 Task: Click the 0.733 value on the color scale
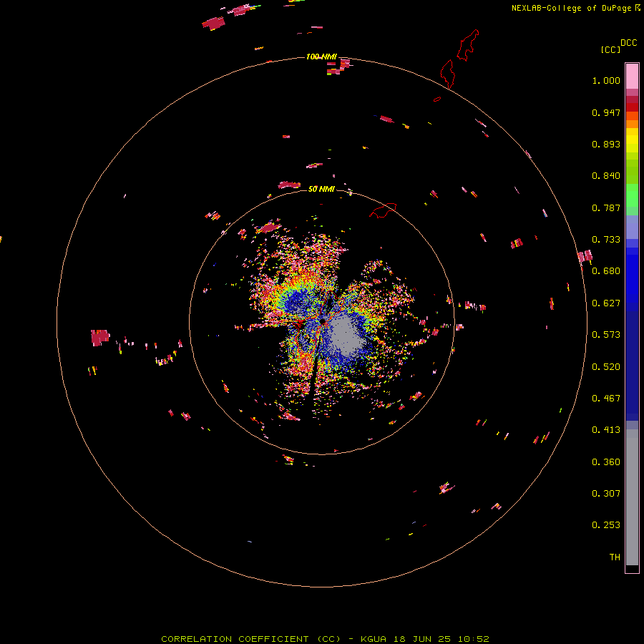pyautogui.click(x=606, y=240)
